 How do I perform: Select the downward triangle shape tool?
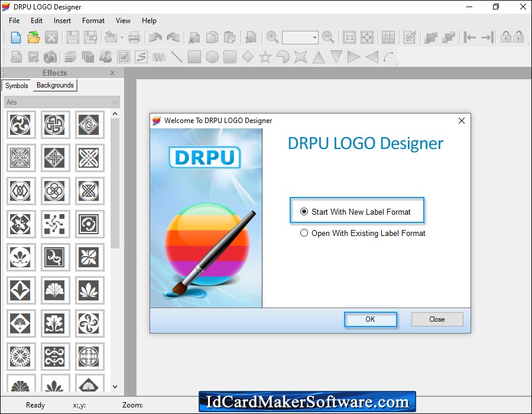click(336, 57)
